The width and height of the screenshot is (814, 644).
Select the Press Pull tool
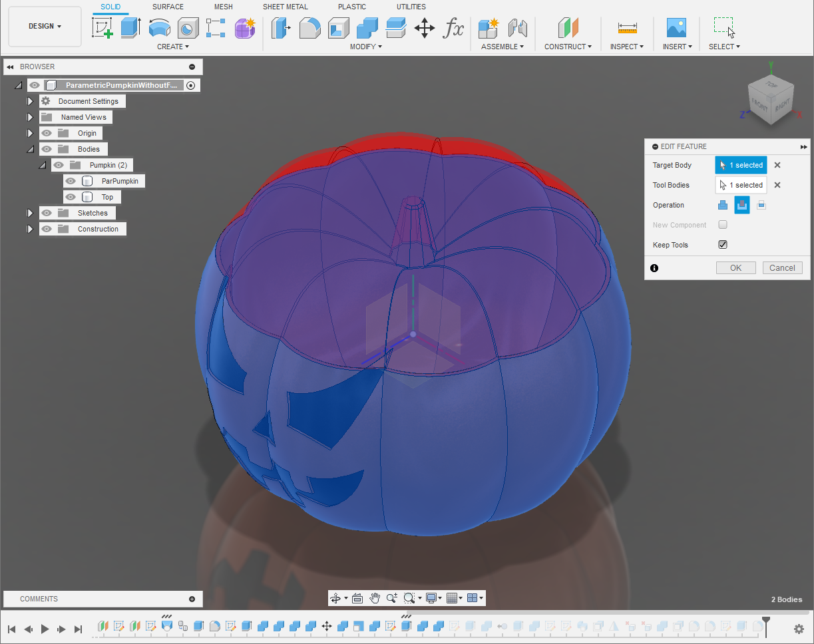pyautogui.click(x=281, y=28)
